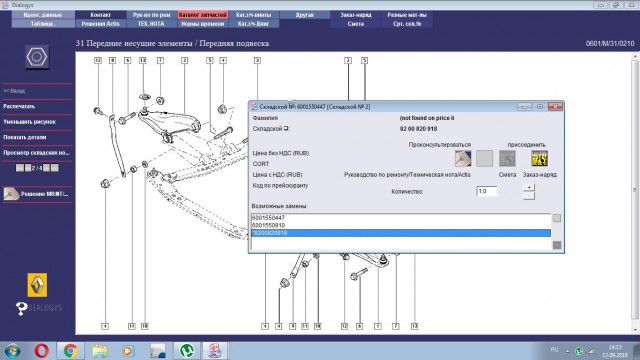Open the ТЕХ. НОТА menu item
The image size is (640, 360).
pyautogui.click(x=151, y=24)
